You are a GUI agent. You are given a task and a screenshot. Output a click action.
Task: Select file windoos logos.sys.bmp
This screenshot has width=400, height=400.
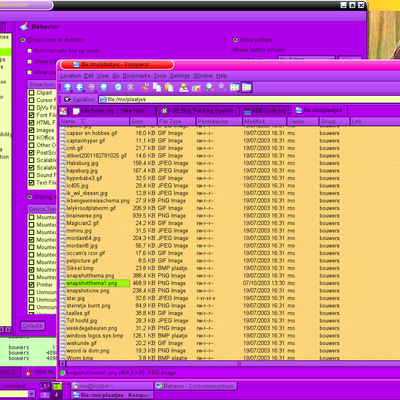pos(95,336)
